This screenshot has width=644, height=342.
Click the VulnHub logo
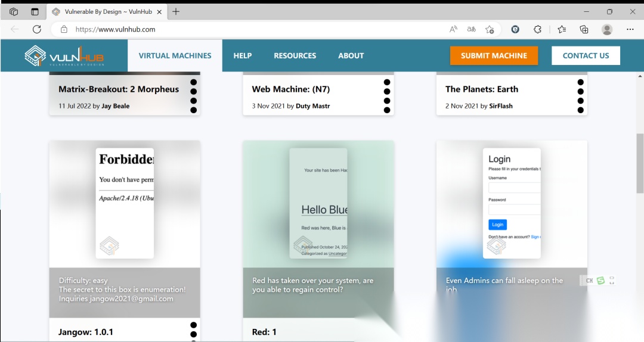click(x=64, y=56)
